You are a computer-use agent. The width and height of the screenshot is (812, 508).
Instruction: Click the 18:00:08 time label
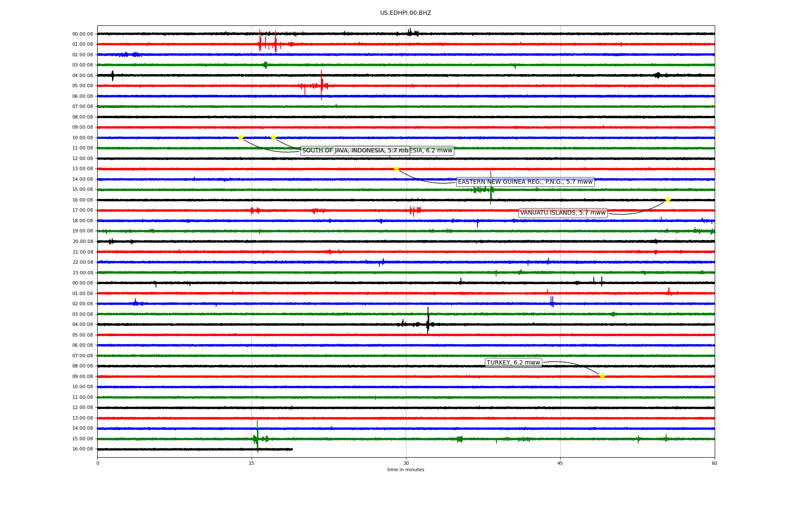tap(82, 221)
